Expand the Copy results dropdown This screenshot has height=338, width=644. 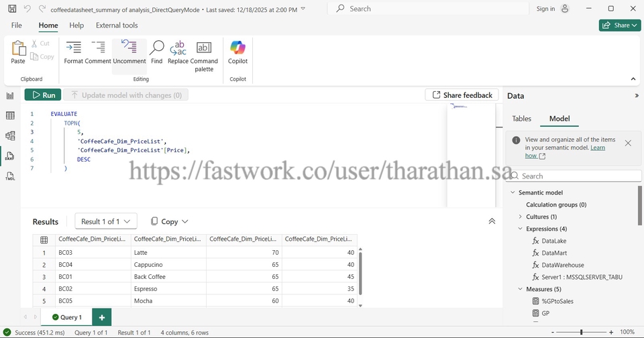coord(169,221)
